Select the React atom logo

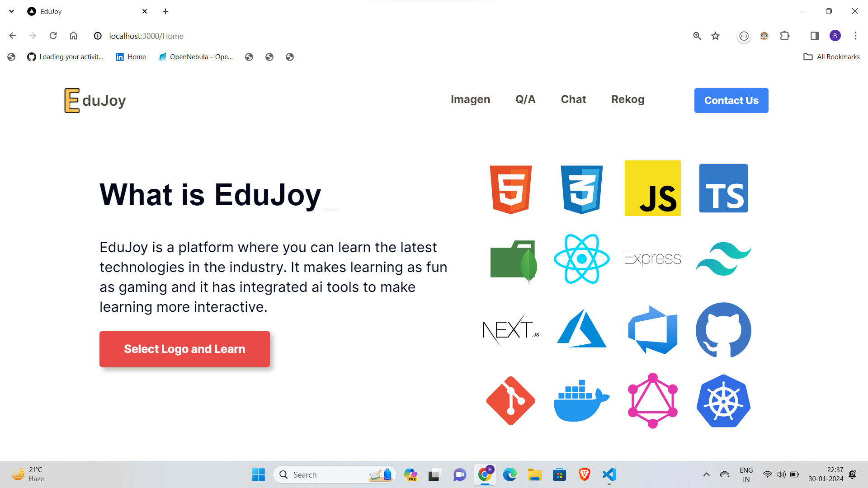coord(581,259)
